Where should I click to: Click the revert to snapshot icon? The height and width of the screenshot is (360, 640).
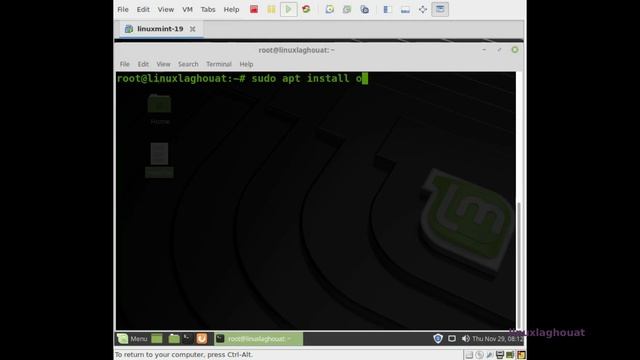click(x=347, y=9)
